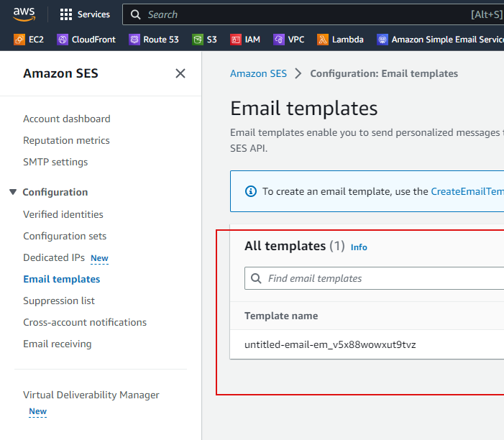Screen dimensions: 504x440
Task: Select Verified identities in sidebar
Action: pyautogui.click(x=63, y=214)
